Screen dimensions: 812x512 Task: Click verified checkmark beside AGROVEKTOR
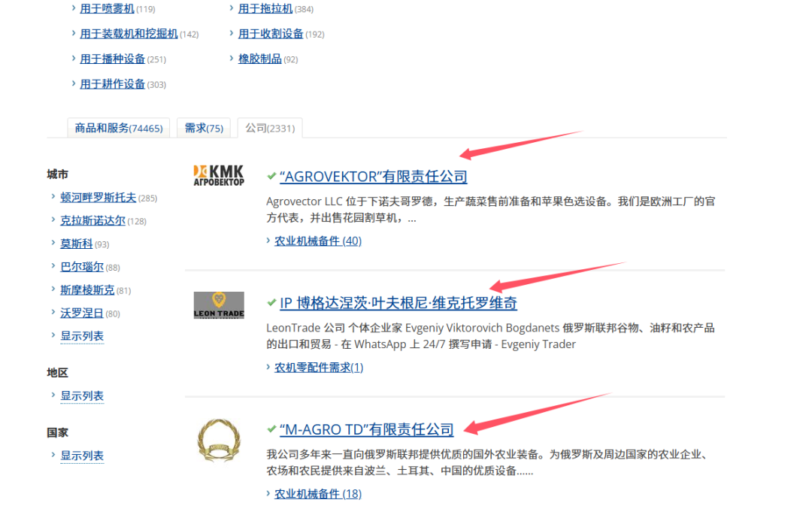[271, 176]
